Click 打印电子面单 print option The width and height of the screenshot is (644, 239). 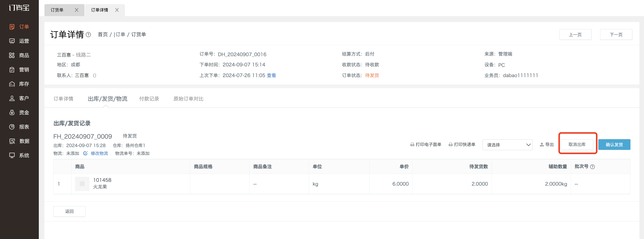(x=426, y=145)
